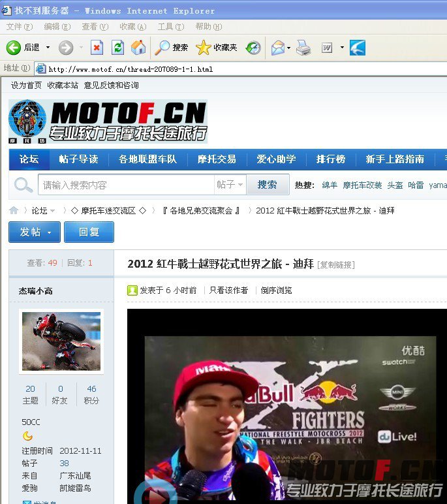The width and height of the screenshot is (447, 504).
Task: Click the 复制链接 link
Action: tap(336, 265)
